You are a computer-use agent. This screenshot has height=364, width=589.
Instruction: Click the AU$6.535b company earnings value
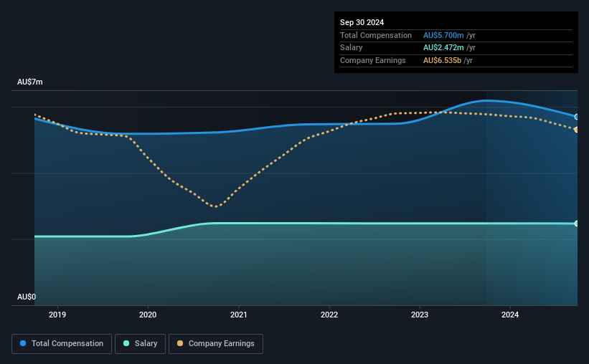(x=442, y=60)
